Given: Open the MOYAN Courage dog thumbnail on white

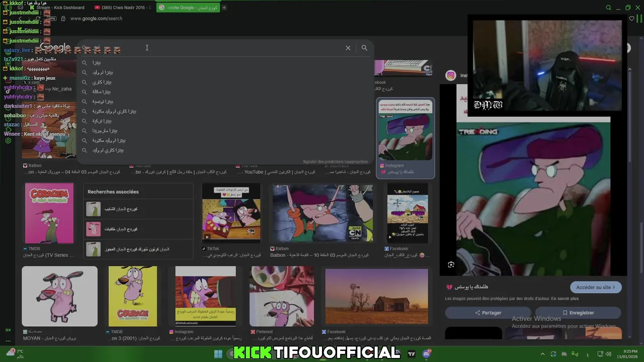Looking at the screenshot, I should (x=59, y=296).
